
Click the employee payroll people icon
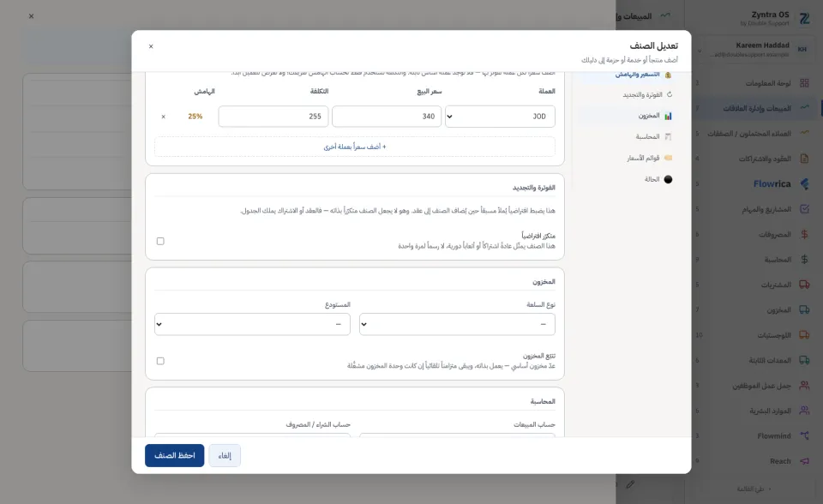pos(804,386)
